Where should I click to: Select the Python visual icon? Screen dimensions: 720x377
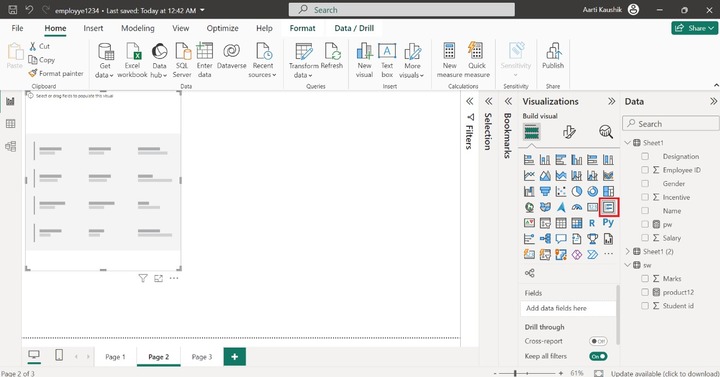608,223
